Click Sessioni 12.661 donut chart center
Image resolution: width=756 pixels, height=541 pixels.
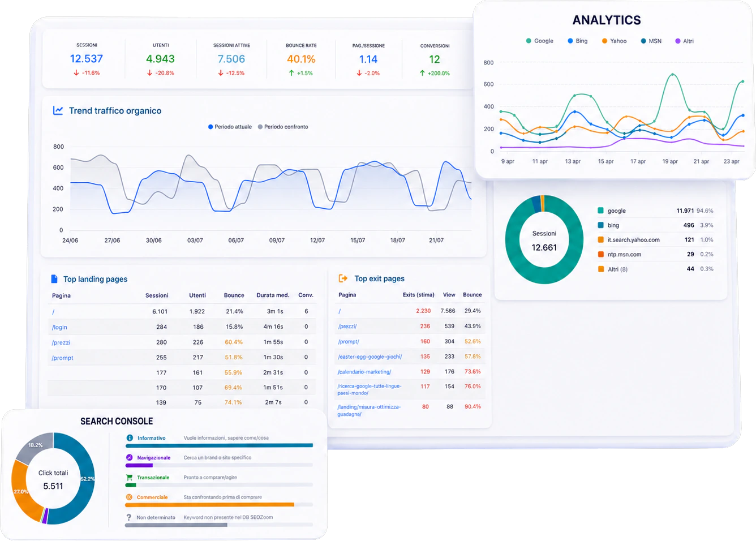[544, 241]
